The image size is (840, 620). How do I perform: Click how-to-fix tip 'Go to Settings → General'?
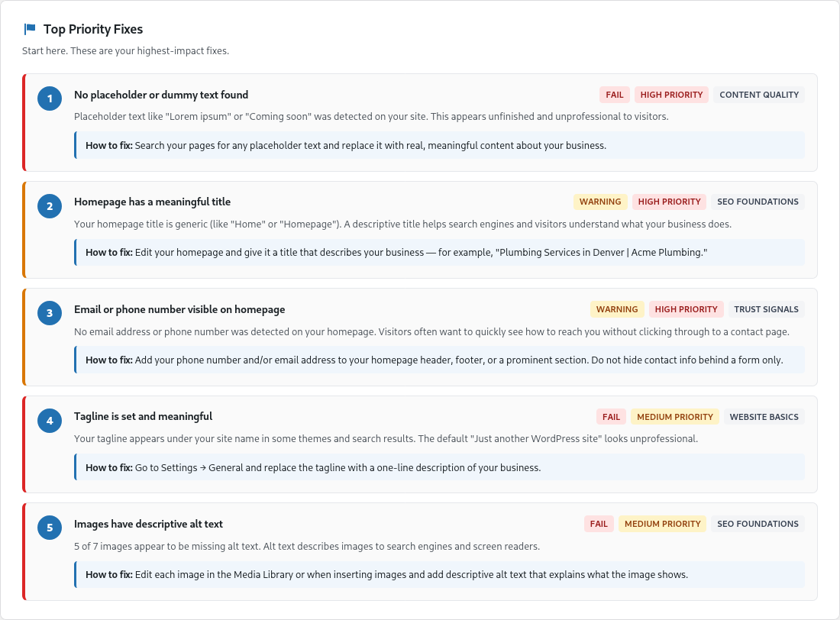point(439,467)
